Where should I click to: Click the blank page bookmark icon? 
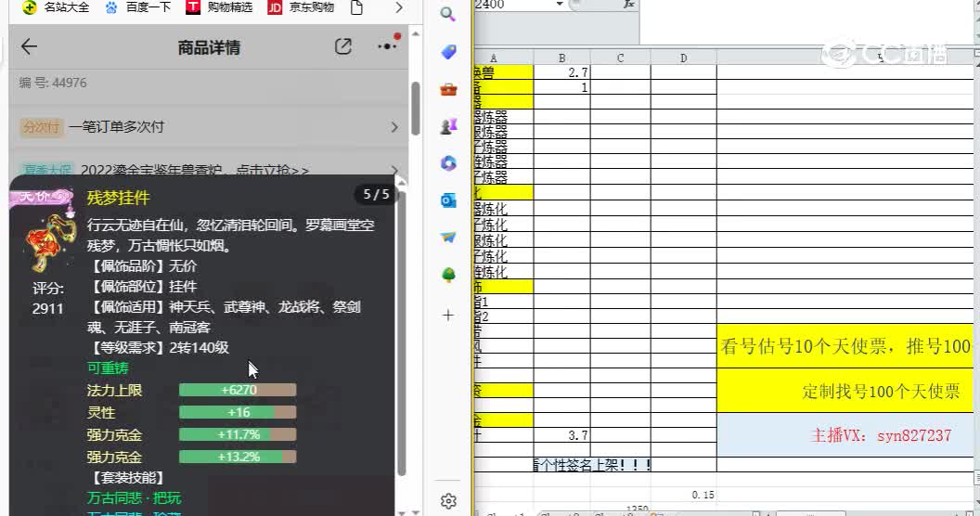tap(356, 7)
